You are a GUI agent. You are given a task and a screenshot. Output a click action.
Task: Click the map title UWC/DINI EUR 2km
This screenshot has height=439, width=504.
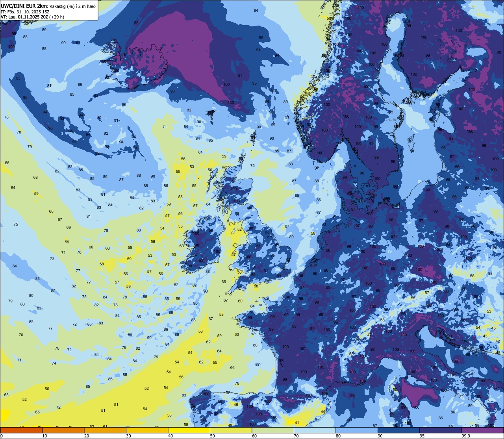[24, 6]
